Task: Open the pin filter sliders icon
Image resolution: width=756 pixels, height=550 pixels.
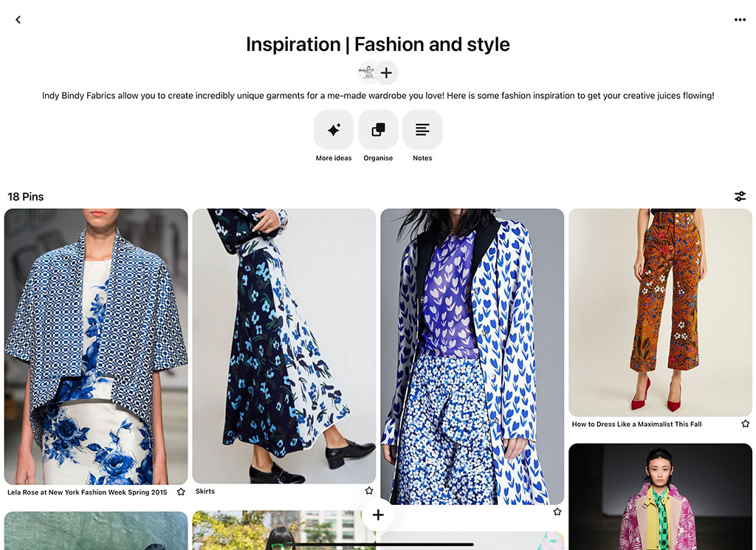Action: pyautogui.click(x=740, y=196)
